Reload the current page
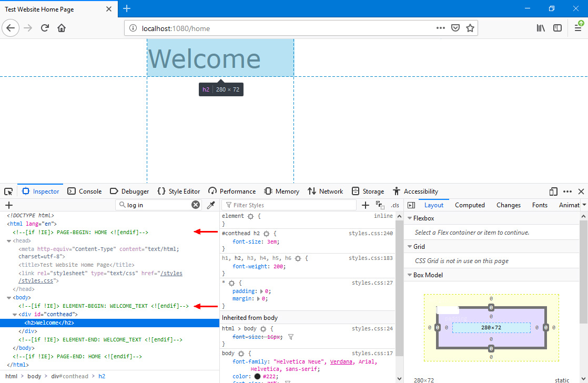The height and width of the screenshot is (383, 588). (x=45, y=28)
